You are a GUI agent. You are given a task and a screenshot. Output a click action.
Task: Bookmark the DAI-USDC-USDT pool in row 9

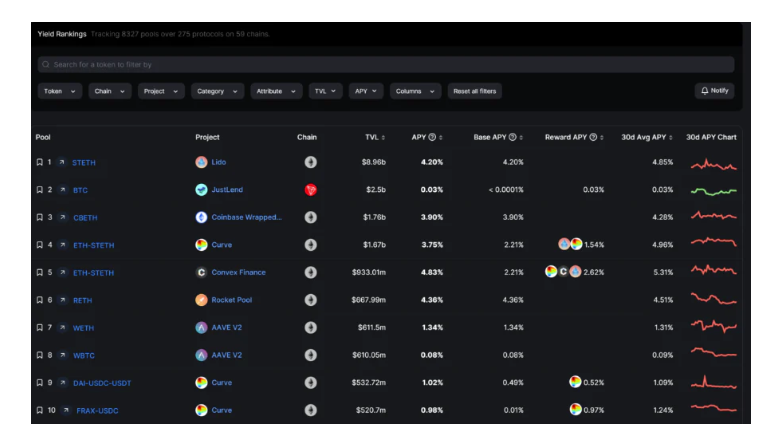pos(39,382)
